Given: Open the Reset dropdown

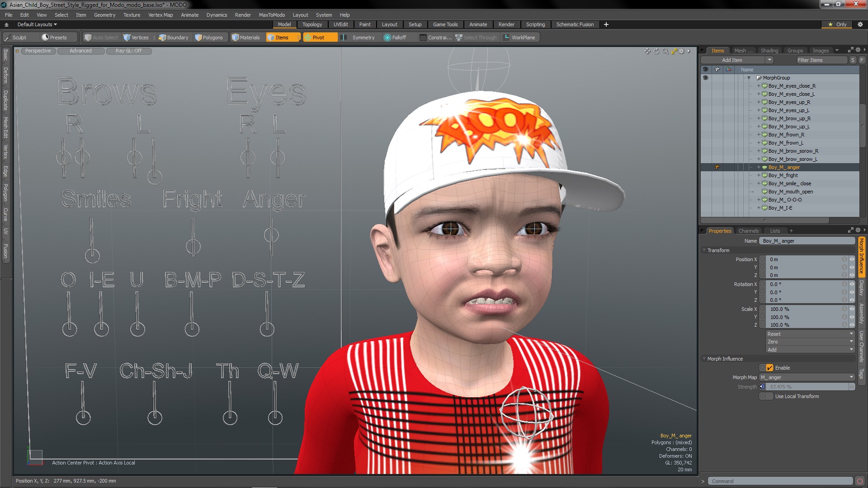Looking at the screenshot, I should click(x=810, y=334).
